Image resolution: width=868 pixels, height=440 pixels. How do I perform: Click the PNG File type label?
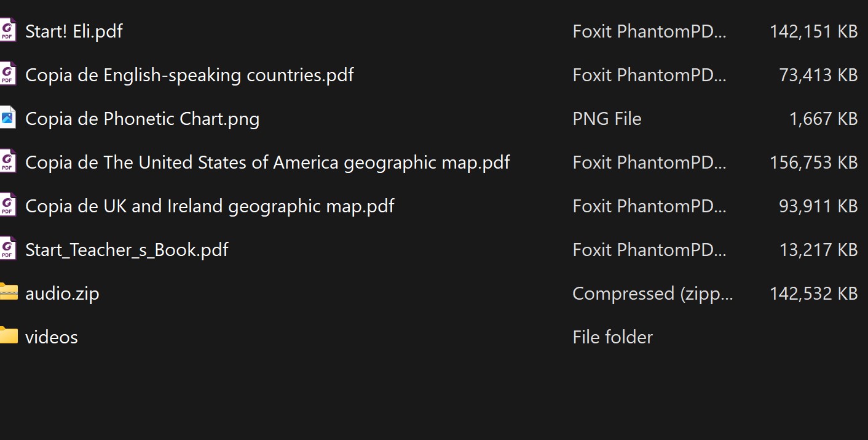(x=607, y=119)
